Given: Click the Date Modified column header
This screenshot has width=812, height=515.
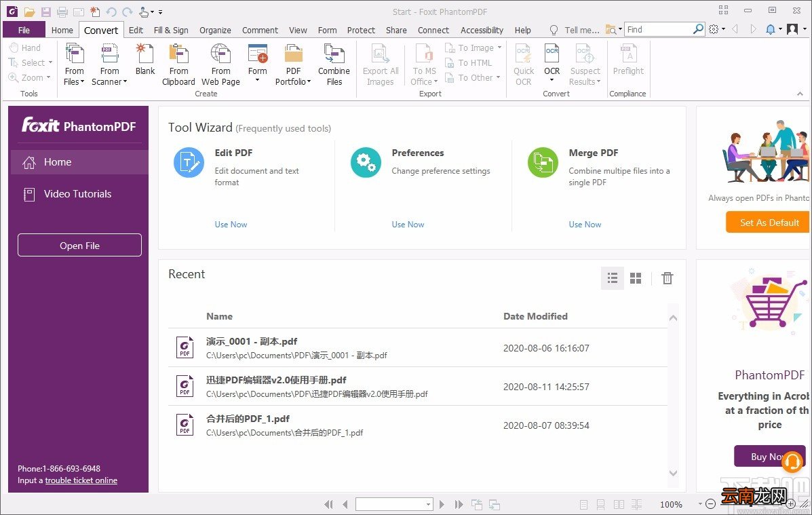Looking at the screenshot, I should [535, 316].
